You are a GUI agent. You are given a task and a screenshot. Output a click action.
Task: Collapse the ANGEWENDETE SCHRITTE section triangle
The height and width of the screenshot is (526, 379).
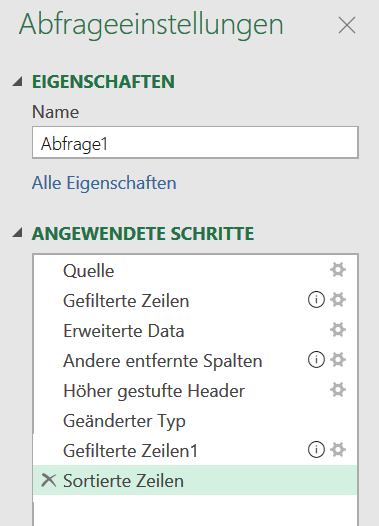[x=17, y=232]
